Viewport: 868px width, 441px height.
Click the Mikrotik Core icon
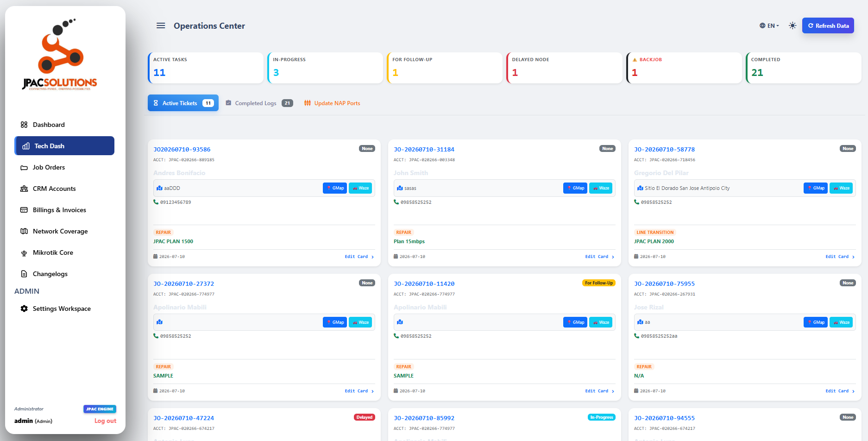coord(24,253)
